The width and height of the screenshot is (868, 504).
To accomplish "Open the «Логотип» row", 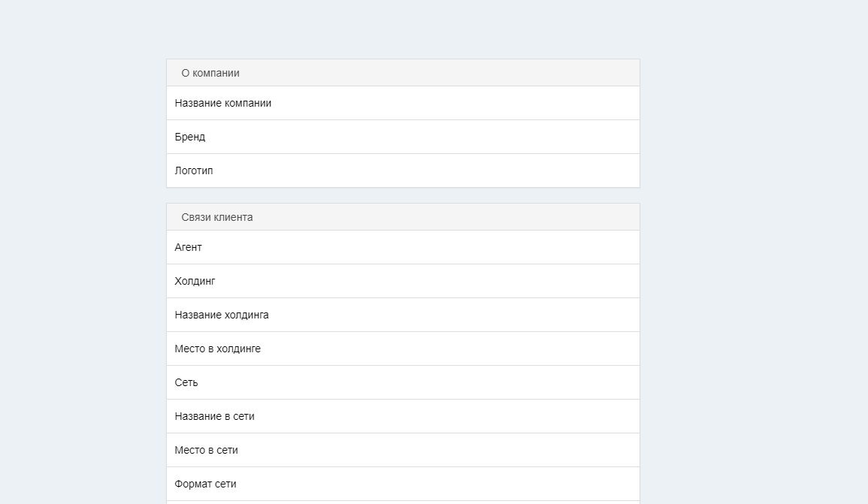I will (x=402, y=171).
